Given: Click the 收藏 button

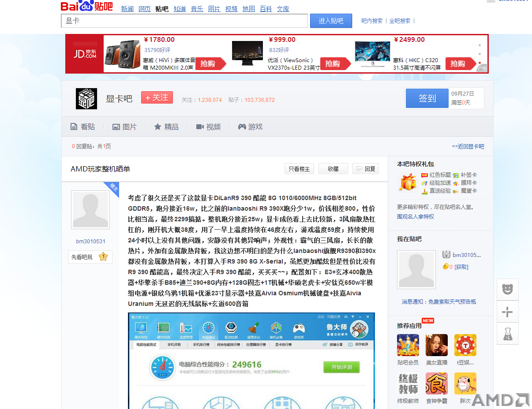Looking at the screenshot, I should 333,169.
